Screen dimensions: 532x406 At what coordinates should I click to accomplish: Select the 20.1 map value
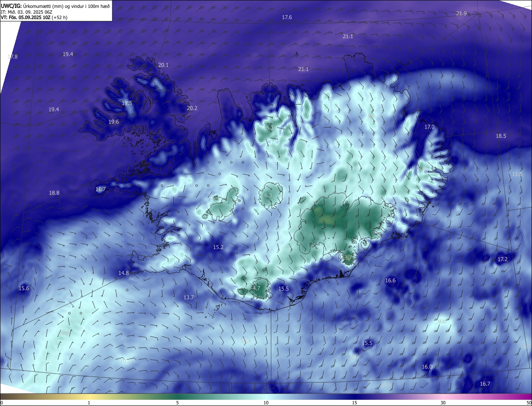(163, 65)
